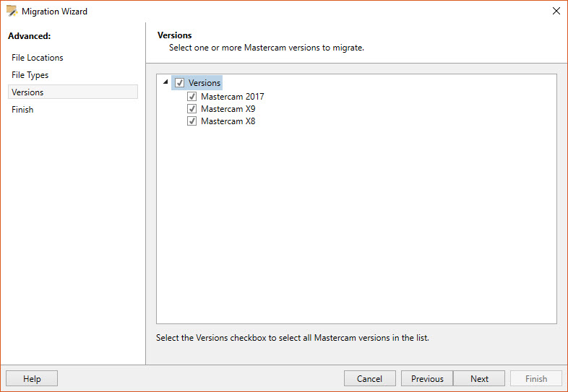Click the hint text about Versions checkbox
568x392 pixels.
(x=293, y=338)
